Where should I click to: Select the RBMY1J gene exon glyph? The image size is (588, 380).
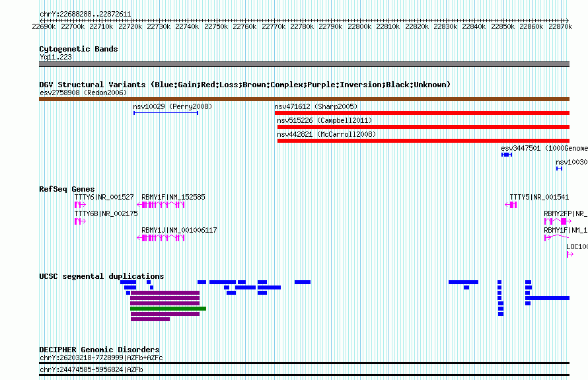(161, 238)
